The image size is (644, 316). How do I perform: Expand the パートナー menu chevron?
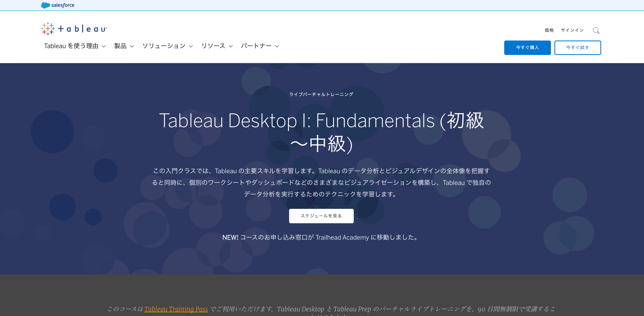(277, 46)
